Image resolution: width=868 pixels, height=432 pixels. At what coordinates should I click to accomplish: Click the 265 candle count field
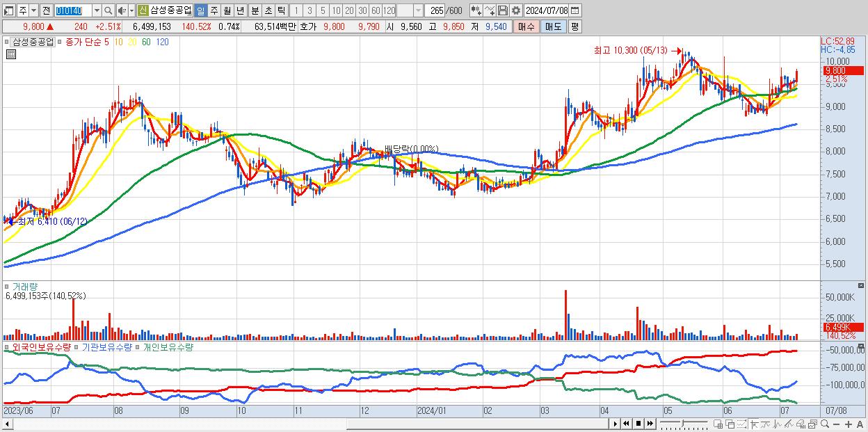coord(435,10)
